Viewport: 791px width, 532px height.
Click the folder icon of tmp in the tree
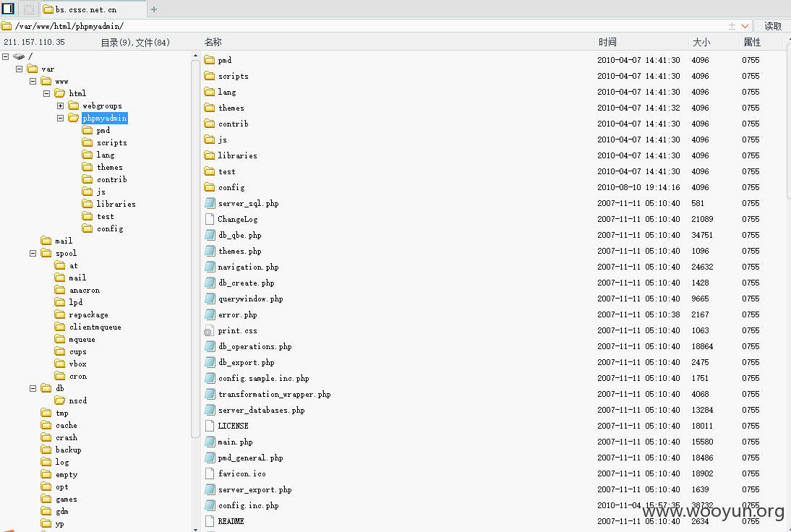(46, 413)
